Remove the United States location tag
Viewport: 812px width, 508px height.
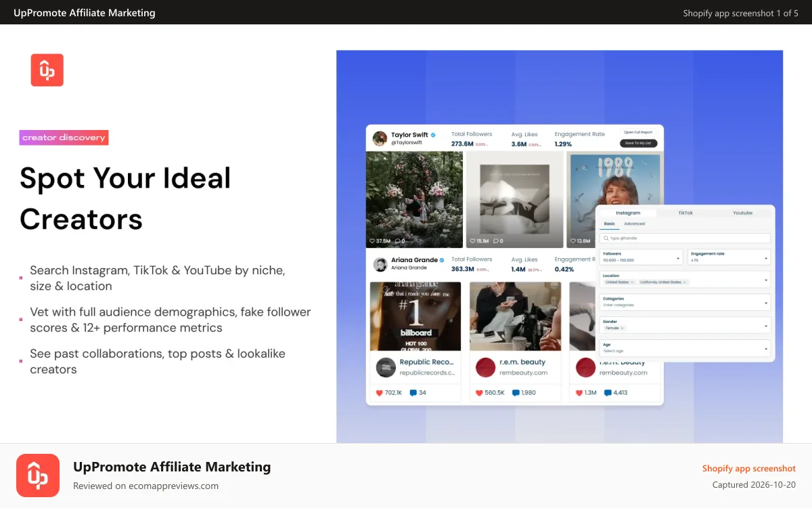pyautogui.click(x=632, y=282)
